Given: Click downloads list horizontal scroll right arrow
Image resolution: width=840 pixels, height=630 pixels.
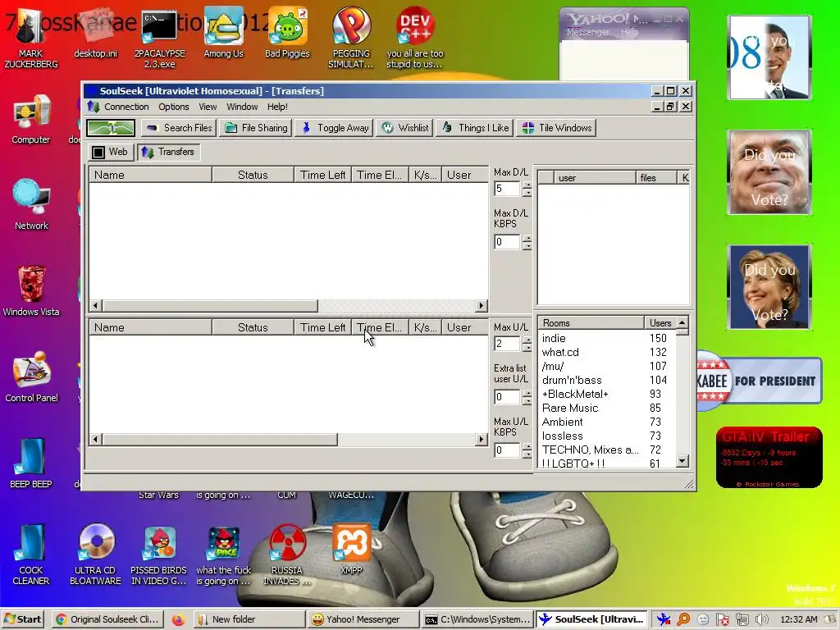Looking at the screenshot, I should pyautogui.click(x=482, y=306).
